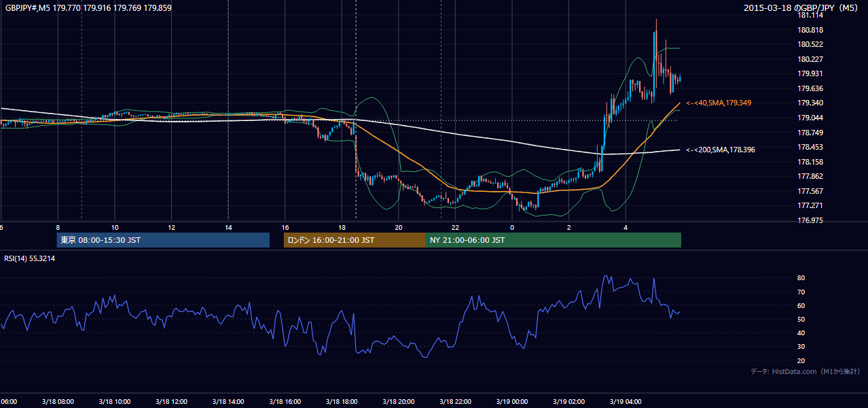This screenshot has width=868, height=408.
Task: Click the '3/18 18:00' time axis label
Action: [342, 402]
